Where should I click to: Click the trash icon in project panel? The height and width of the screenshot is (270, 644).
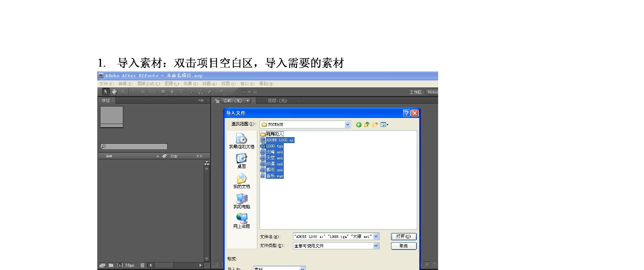[142, 265]
